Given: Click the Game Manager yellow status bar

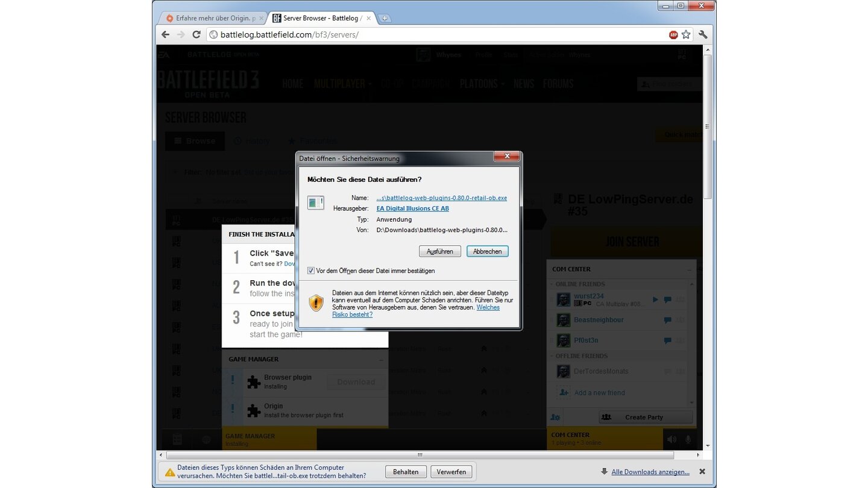Looking at the screenshot, I should (269, 439).
